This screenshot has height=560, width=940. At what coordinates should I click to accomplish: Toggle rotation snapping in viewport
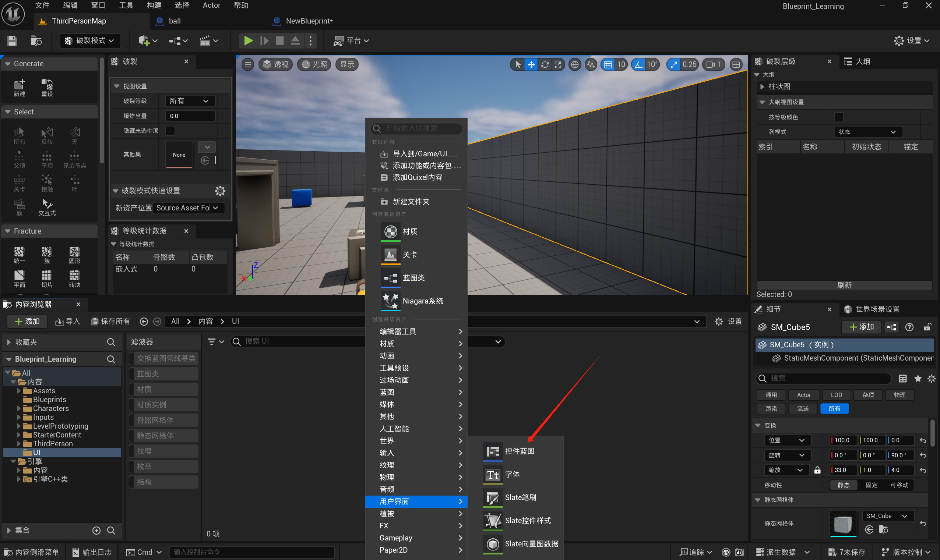point(638,64)
